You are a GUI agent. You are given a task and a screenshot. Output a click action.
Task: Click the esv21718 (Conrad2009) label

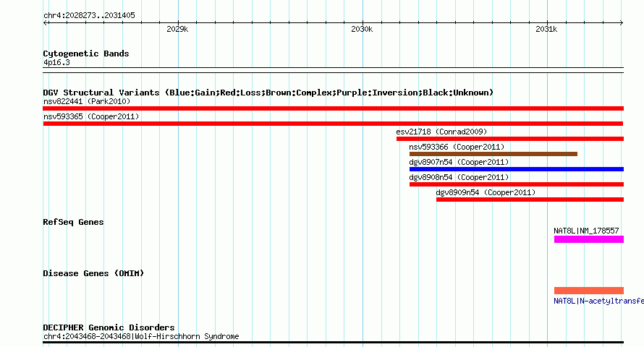[441, 132]
